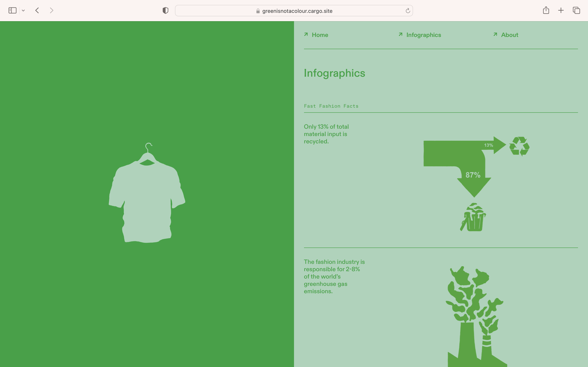Go to the About page link

click(x=510, y=35)
